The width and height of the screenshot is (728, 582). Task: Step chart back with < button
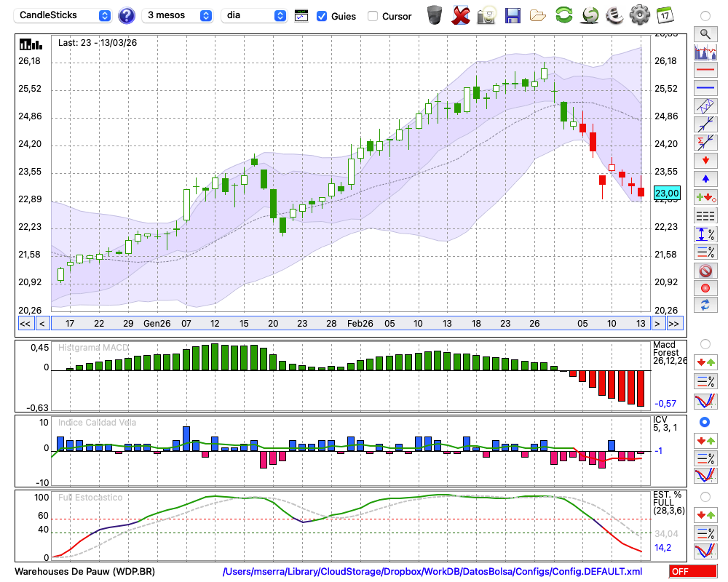pyautogui.click(x=41, y=324)
